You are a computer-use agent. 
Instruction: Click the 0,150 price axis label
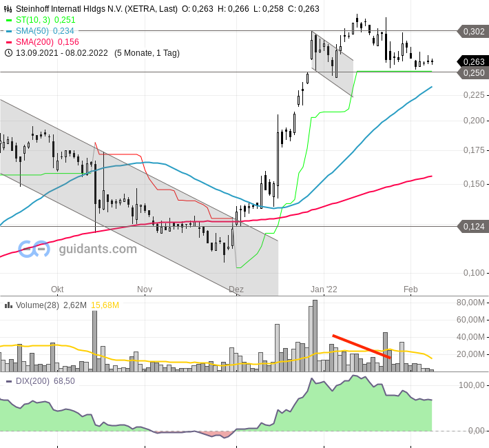pyautogui.click(x=474, y=184)
